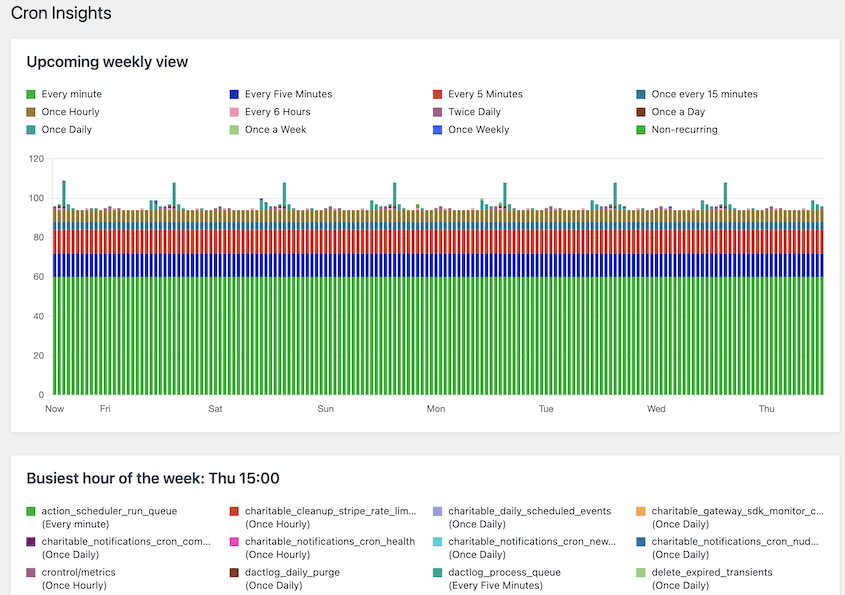Toggle the blue Once Weekly legend swatch
Viewport: 845px width, 595px height.
tap(438, 130)
